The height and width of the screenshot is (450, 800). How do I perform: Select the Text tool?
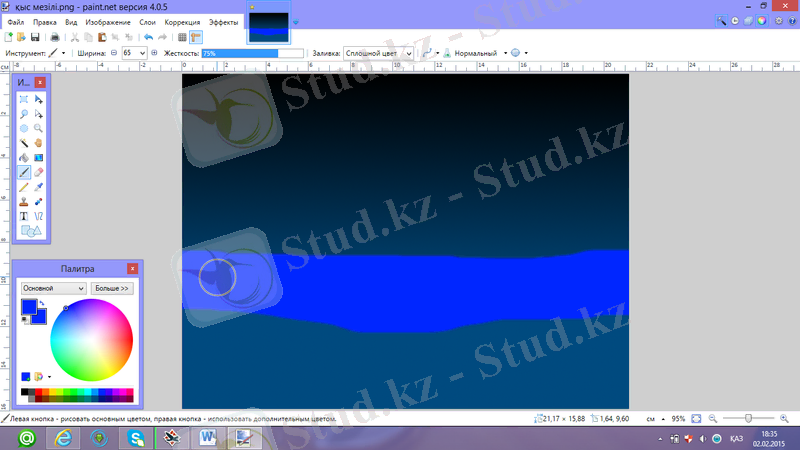(24, 215)
